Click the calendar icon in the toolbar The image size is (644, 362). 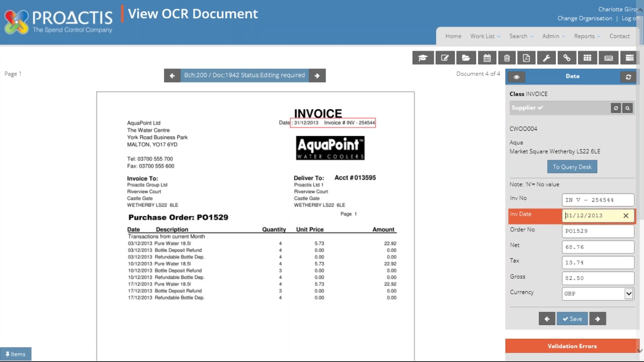point(487,58)
